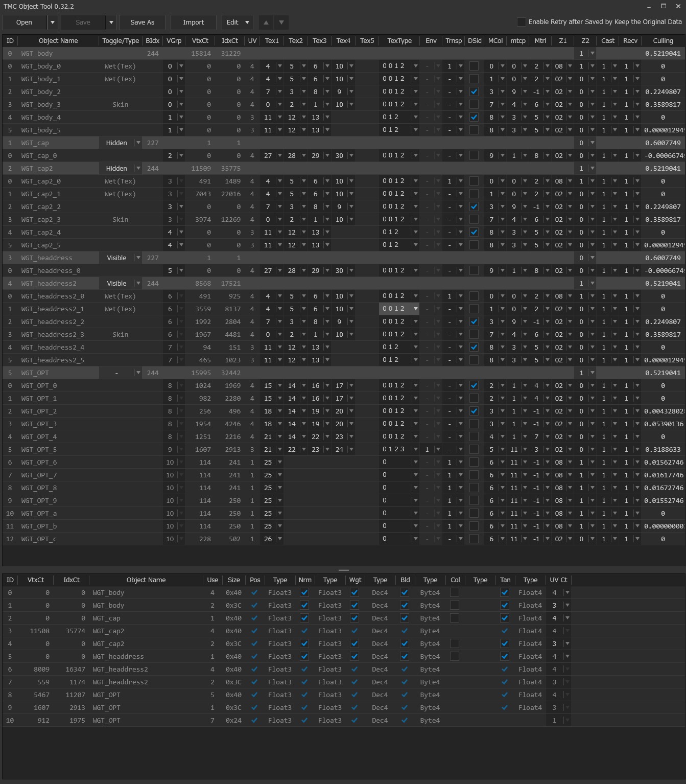Open Visible toggle dropdown for WGT_headdress2

[x=137, y=283]
